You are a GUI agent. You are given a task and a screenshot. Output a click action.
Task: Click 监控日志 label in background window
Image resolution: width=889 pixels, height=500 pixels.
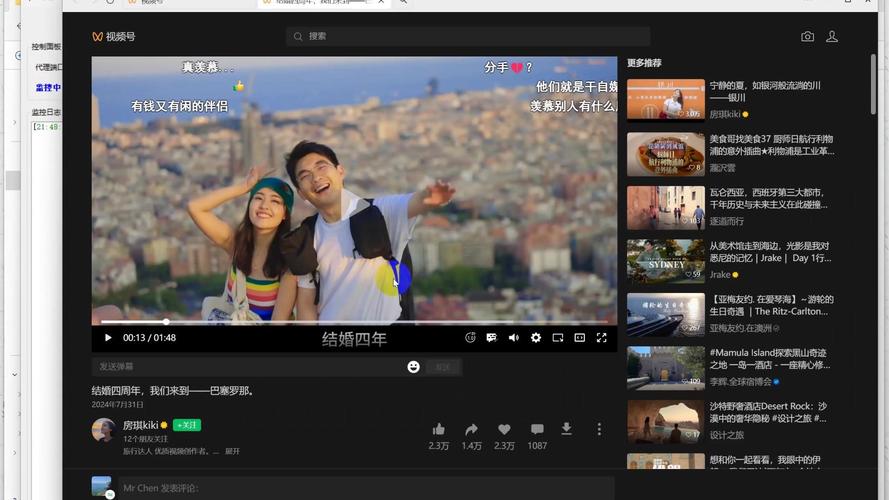coord(46,112)
